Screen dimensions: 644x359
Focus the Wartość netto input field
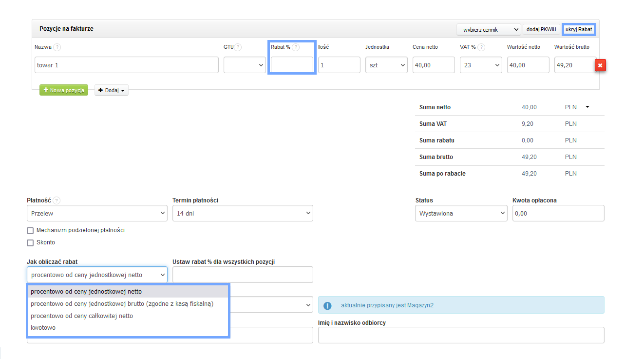click(528, 65)
